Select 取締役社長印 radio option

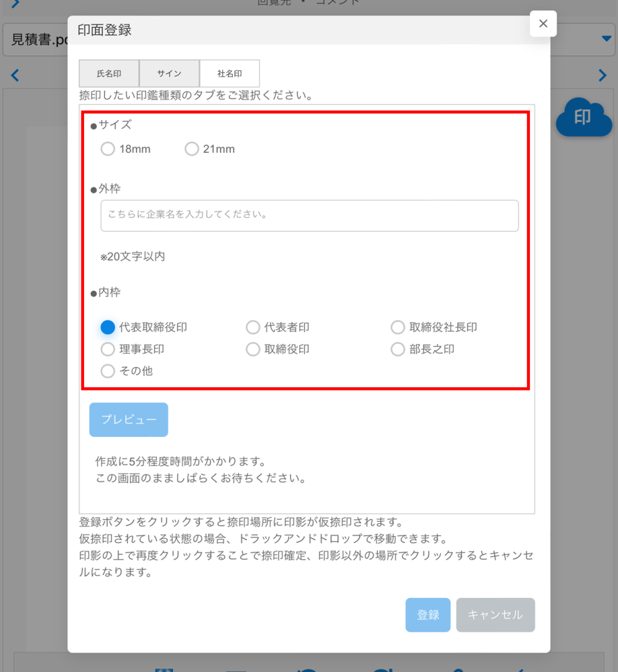click(x=398, y=327)
